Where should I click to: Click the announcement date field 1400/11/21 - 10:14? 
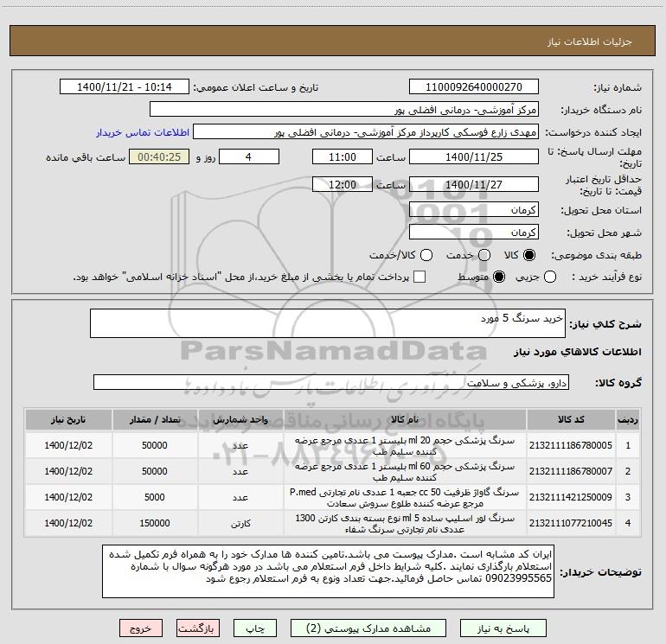point(125,87)
